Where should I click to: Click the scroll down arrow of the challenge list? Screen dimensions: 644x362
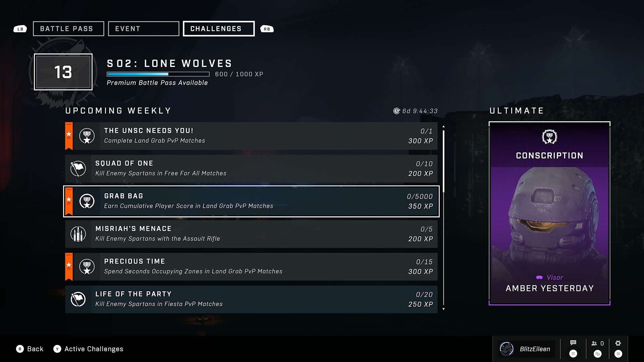(443, 309)
